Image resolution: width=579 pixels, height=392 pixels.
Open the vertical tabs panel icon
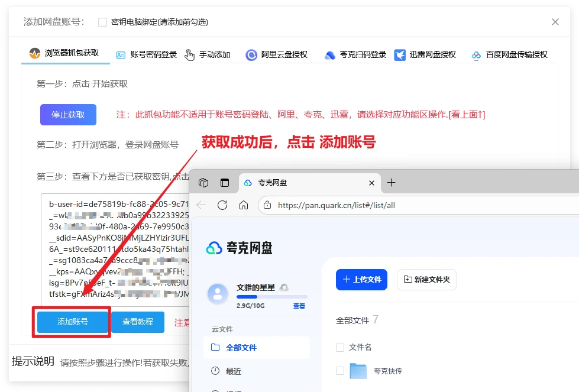(225, 183)
